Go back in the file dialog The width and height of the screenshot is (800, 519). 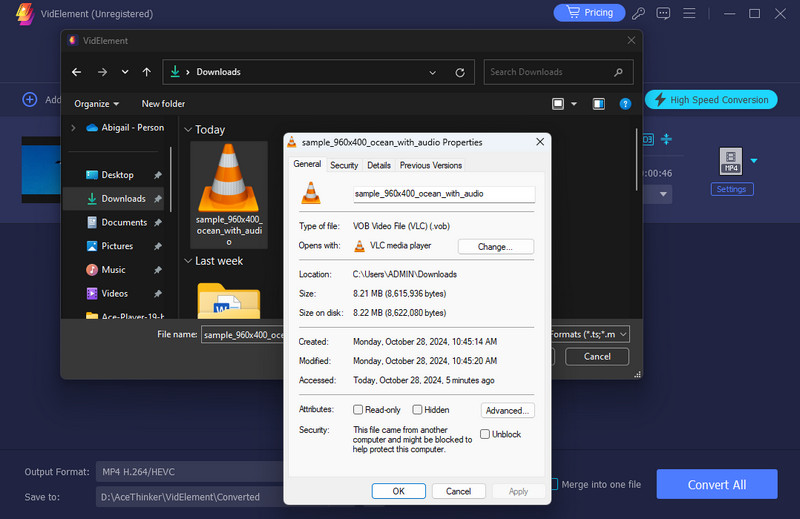tap(77, 72)
